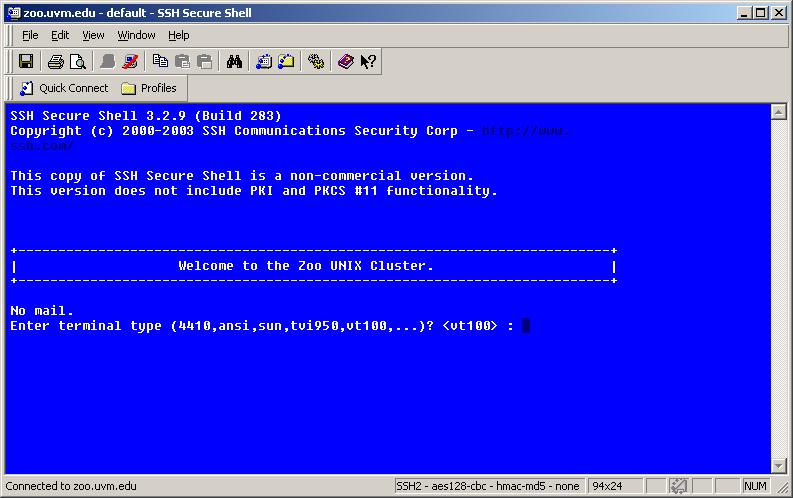Click the 'This copy of SSH Secure Shell' line

pyautogui.click(x=242, y=176)
